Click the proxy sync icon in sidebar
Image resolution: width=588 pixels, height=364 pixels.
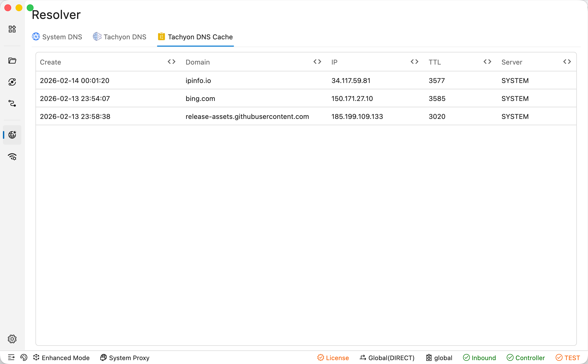click(x=12, y=82)
